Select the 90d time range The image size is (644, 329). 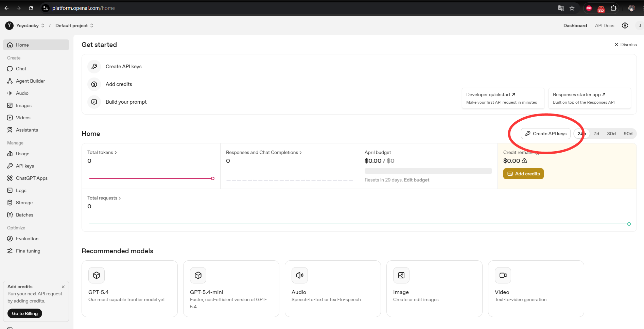click(628, 134)
